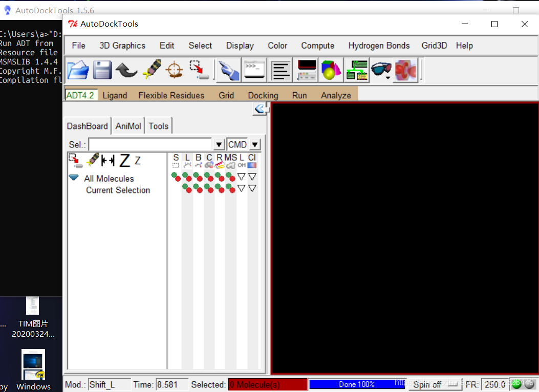Click the colorful sphere color tool icon
539x392 pixels.
(331, 70)
